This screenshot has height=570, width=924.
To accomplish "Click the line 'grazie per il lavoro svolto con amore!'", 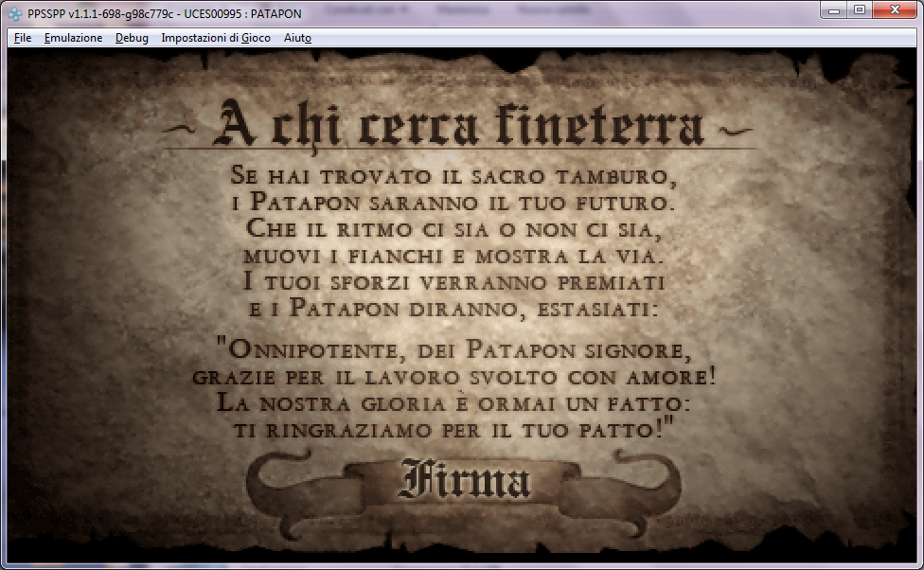I will click(x=454, y=376).
